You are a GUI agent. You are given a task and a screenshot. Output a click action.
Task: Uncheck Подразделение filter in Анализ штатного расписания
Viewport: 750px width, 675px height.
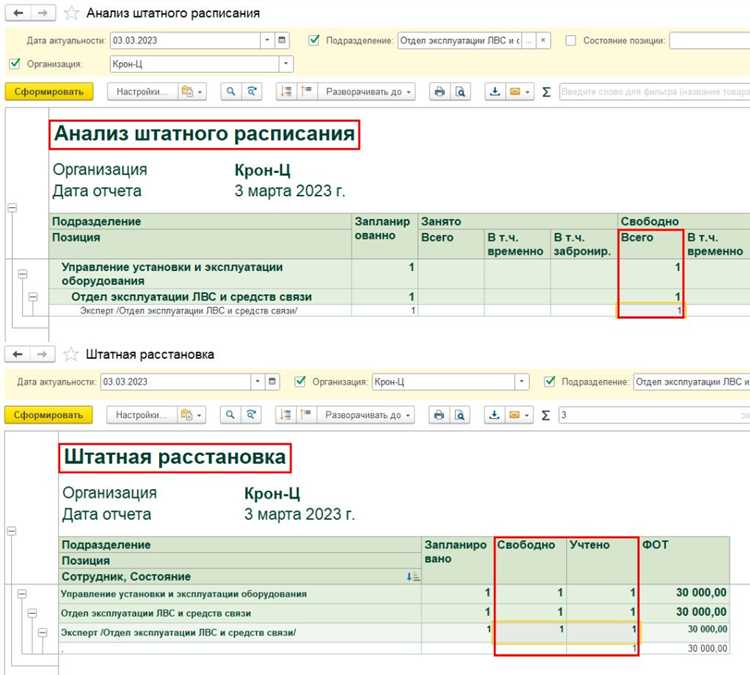(x=314, y=40)
